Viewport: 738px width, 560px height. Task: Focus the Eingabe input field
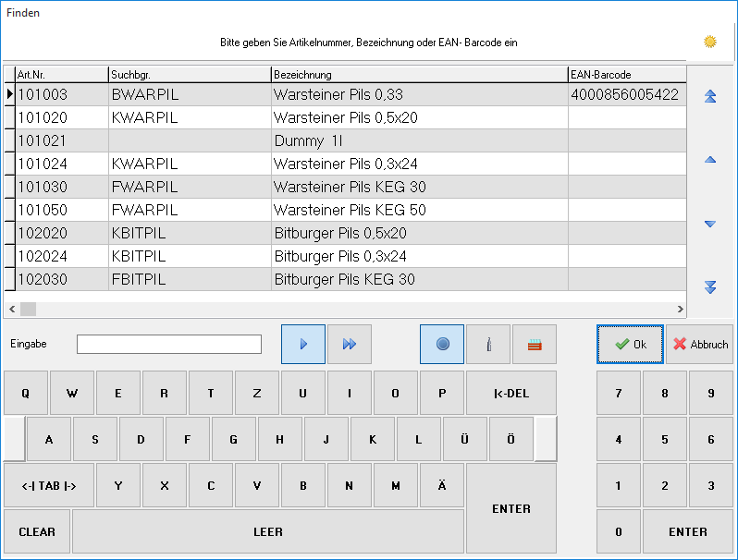(x=169, y=344)
